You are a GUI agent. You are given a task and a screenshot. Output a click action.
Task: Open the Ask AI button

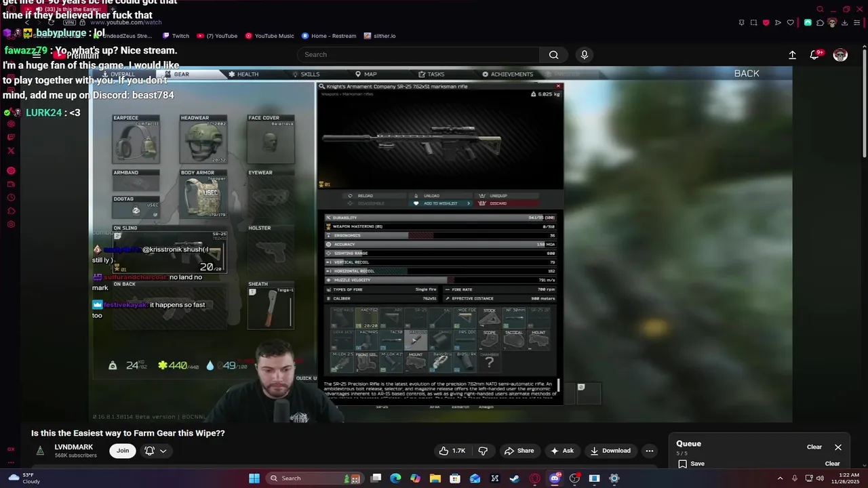[x=562, y=451]
